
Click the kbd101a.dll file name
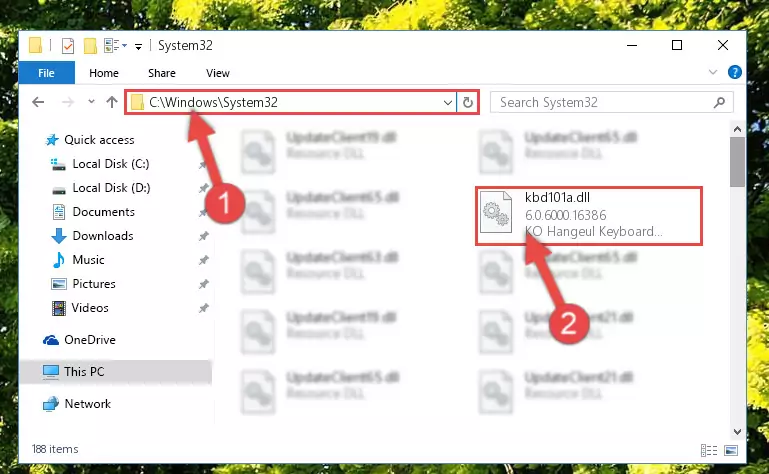557,197
